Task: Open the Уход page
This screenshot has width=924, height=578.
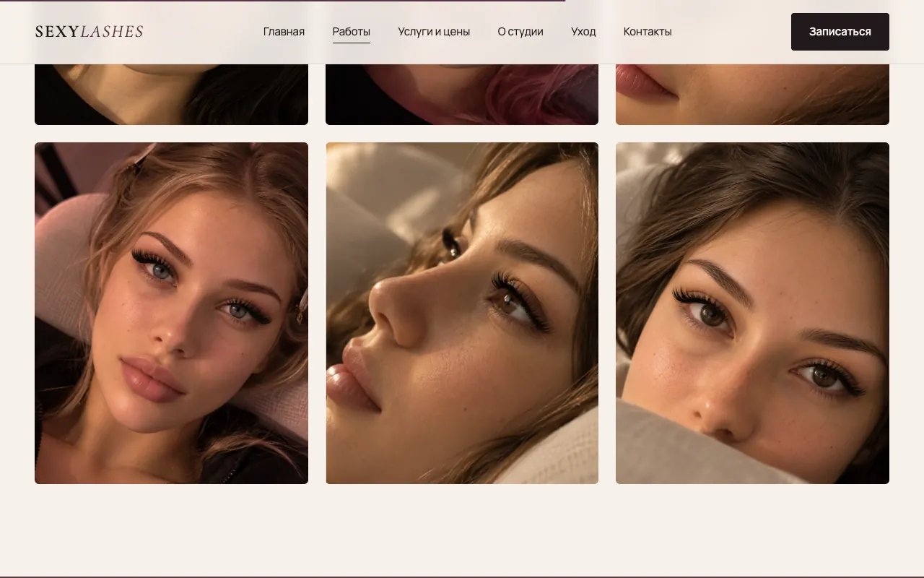Action: pyautogui.click(x=583, y=32)
